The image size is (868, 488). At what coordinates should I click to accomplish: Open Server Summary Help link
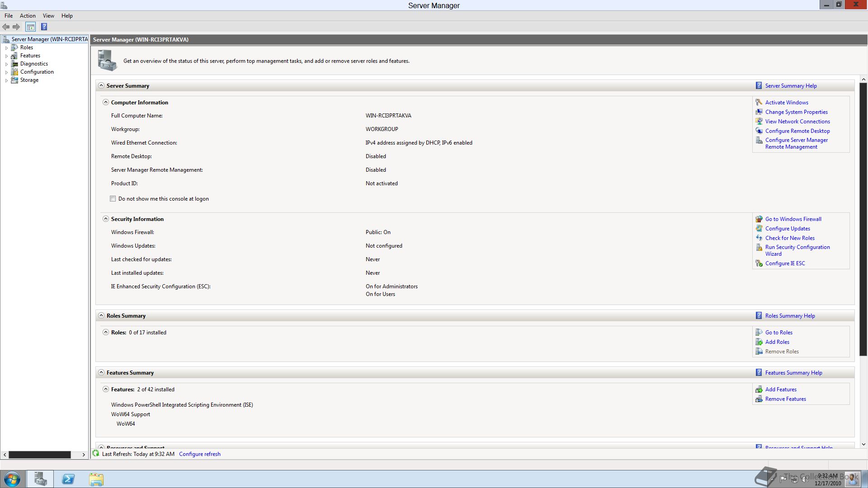pyautogui.click(x=791, y=86)
